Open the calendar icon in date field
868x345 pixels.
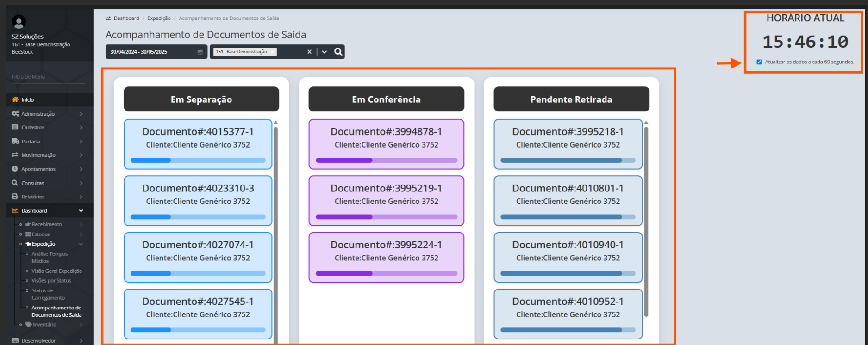tap(200, 52)
